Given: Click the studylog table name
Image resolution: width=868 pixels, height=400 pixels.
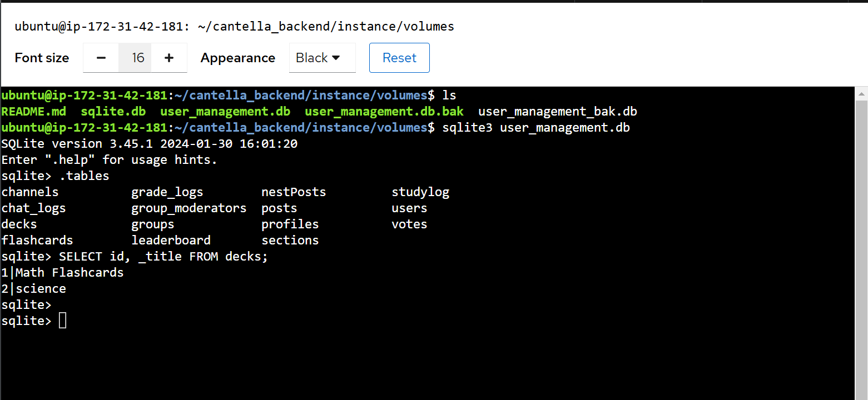Looking at the screenshot, I should (x=420, y=192).
